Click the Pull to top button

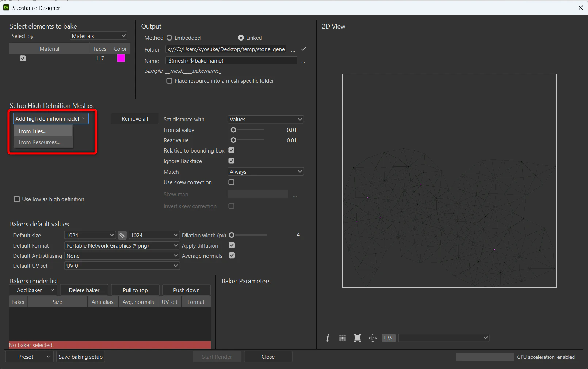135,290
